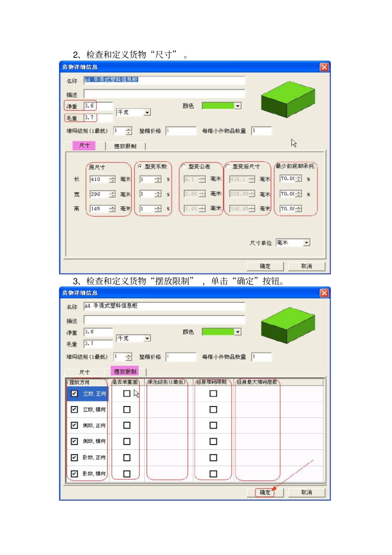Uncheck 侧放,横向 placement direction

pos(74,441)
